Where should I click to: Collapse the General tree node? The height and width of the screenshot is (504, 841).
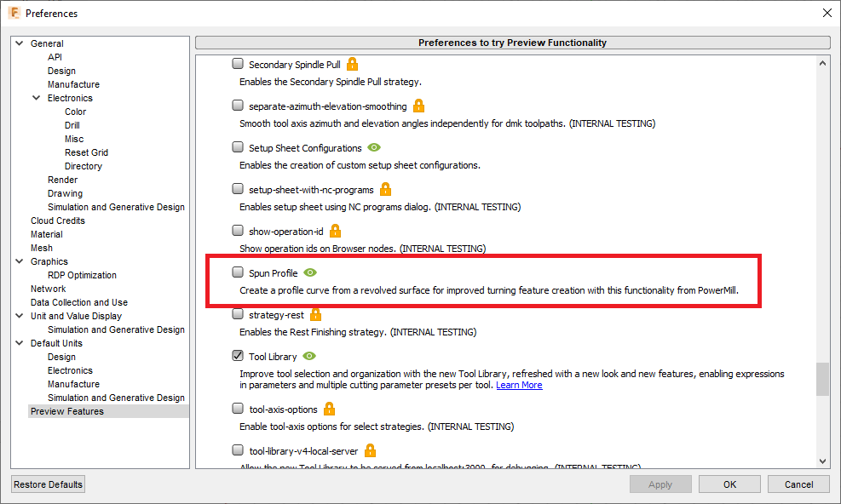click(x=20, y=43)
